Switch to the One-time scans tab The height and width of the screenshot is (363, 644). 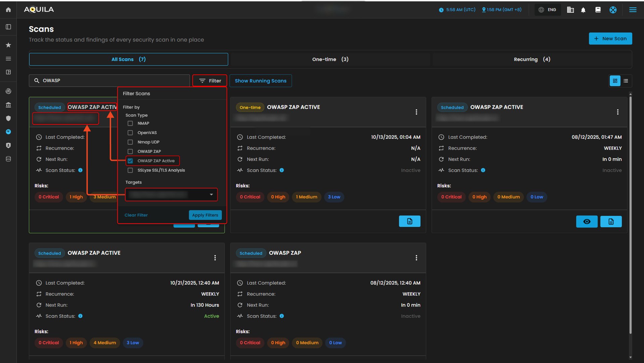[330, 59]
